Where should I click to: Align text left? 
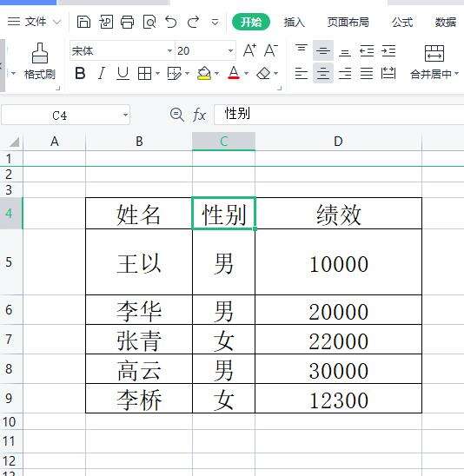click(x=302, y=74)
